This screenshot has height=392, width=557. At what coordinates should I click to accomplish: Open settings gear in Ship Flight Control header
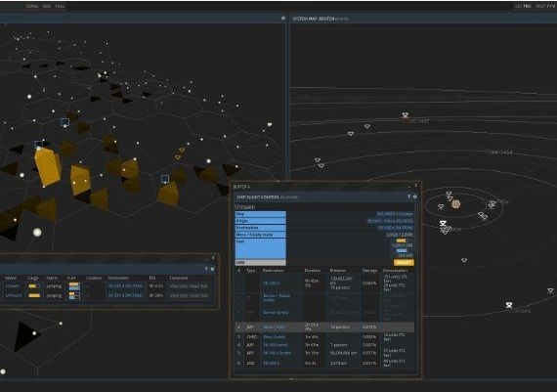pyautogui.click(x=414, y=196)
